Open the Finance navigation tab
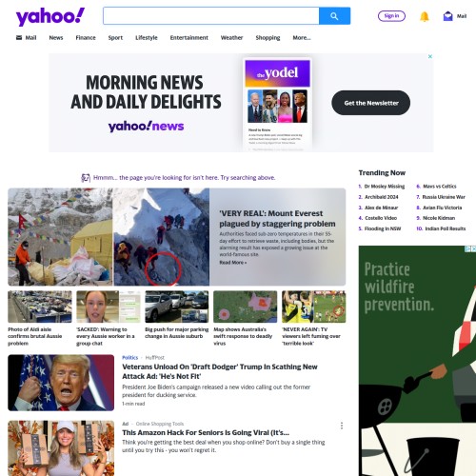 coord(86,38)
